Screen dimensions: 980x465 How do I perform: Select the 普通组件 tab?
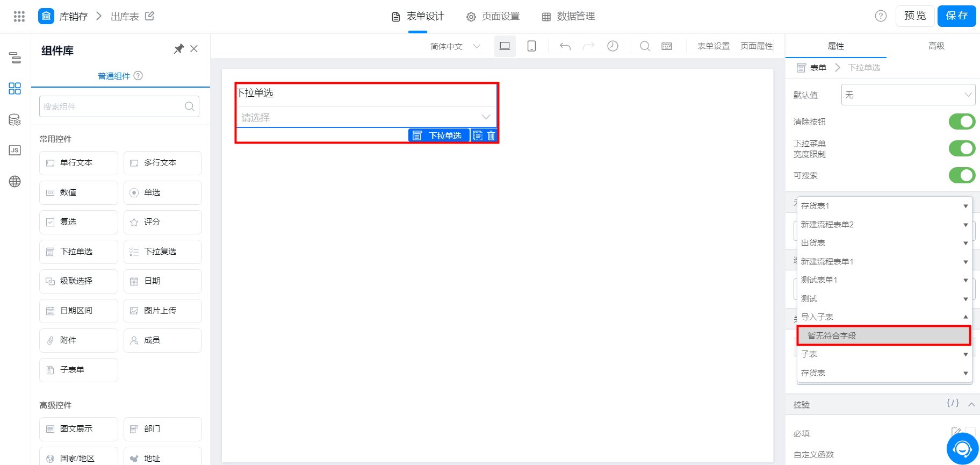point(114,76)
